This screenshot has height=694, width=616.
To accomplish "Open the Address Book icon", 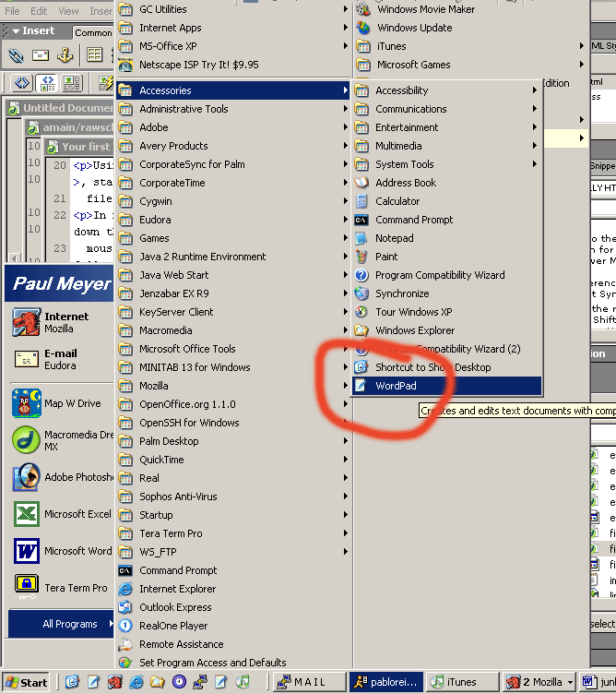I will pos(361,183).
